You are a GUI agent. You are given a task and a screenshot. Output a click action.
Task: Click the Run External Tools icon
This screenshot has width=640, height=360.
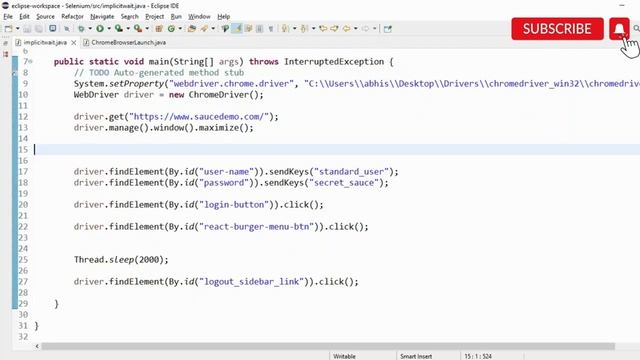tap(138, 29)
